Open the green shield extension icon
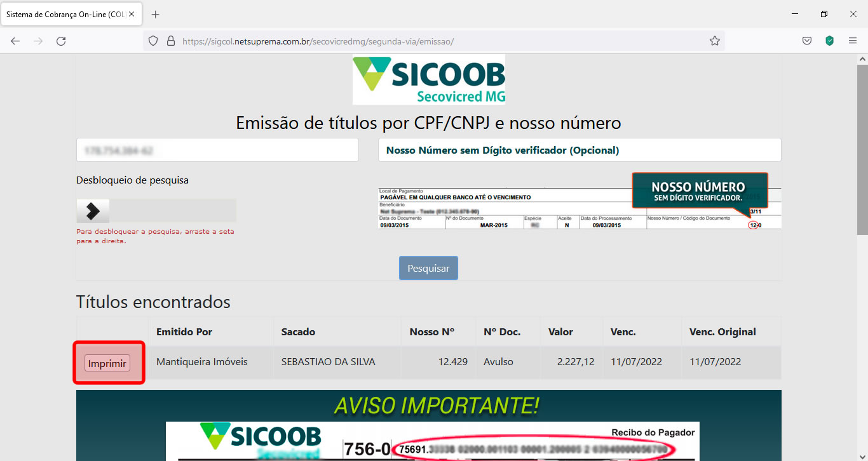 click(829, 41)
